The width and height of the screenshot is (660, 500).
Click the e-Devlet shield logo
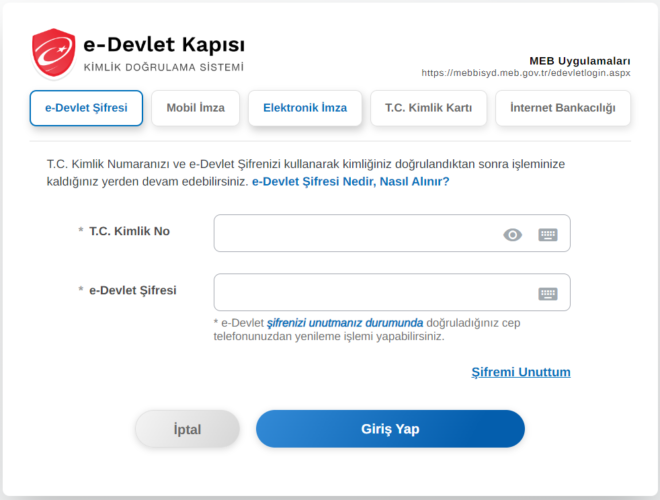pos(53,53)
